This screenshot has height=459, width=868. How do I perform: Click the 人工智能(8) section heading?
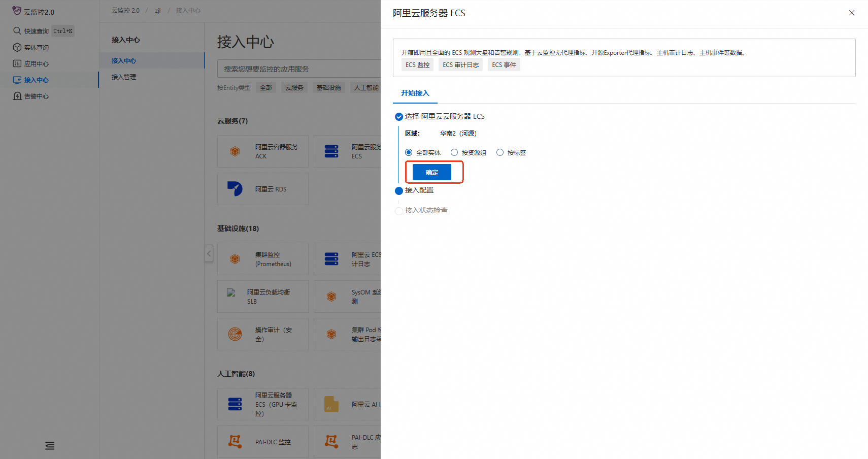(x=236, y=374)
